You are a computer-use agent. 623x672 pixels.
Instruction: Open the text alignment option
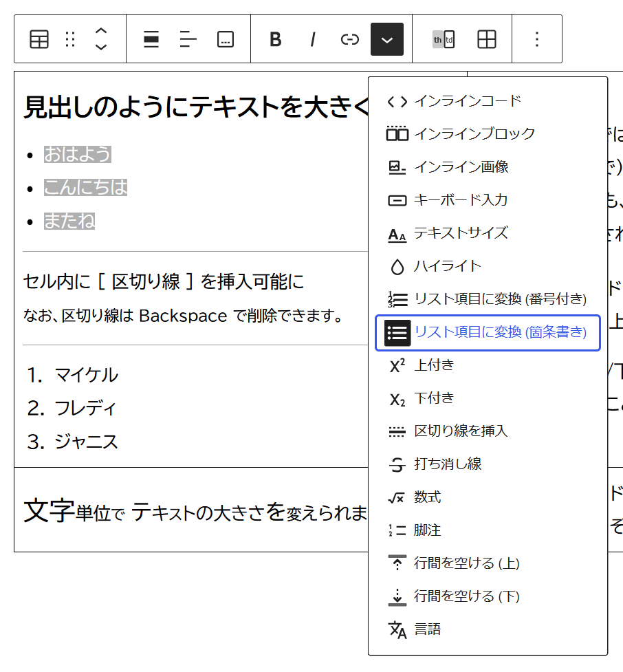(188, 39)
